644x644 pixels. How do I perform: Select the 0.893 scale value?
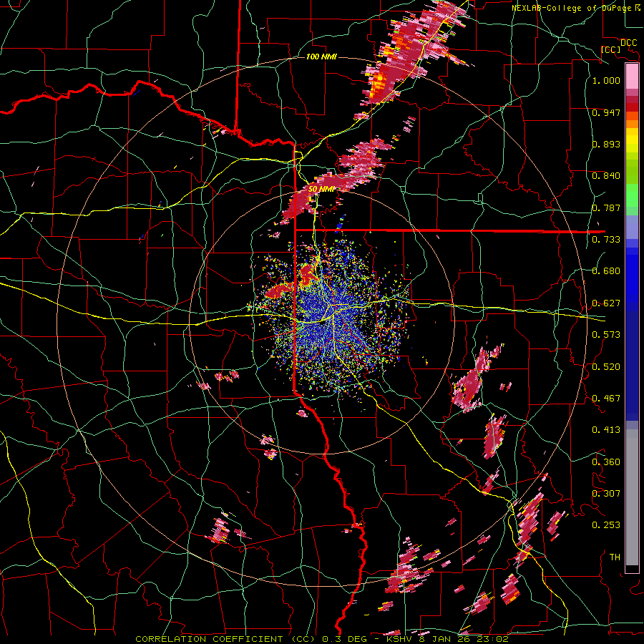pyautogui.click(x=606, y=144)
